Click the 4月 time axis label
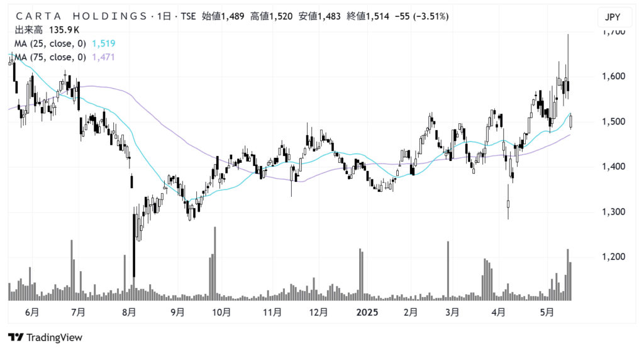This screenshot has width=644, height=351. pos(498,313)
